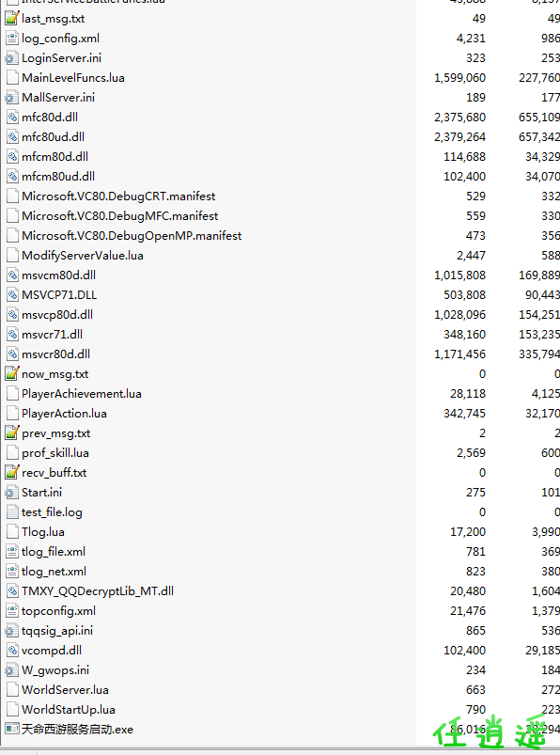
Task: Select the file name msvcp80d.dll
Action: pos(57,314)
